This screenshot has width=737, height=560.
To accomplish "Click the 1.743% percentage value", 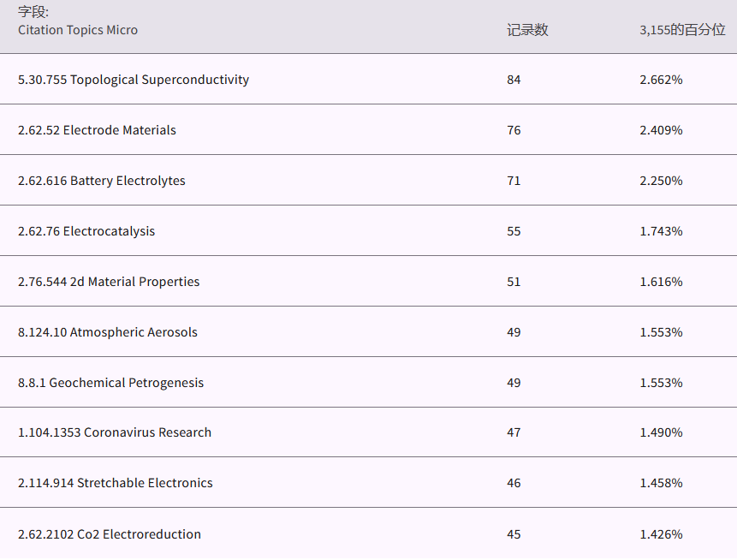I will click(x=661, y=231).
